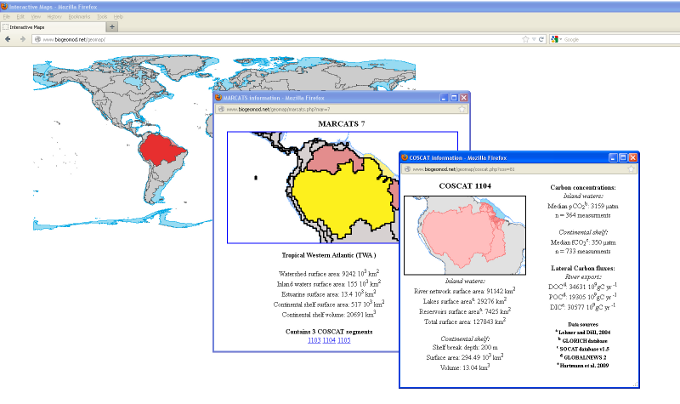
Task: Open COSCAT segment link 1105
Action: pos(344,341)
